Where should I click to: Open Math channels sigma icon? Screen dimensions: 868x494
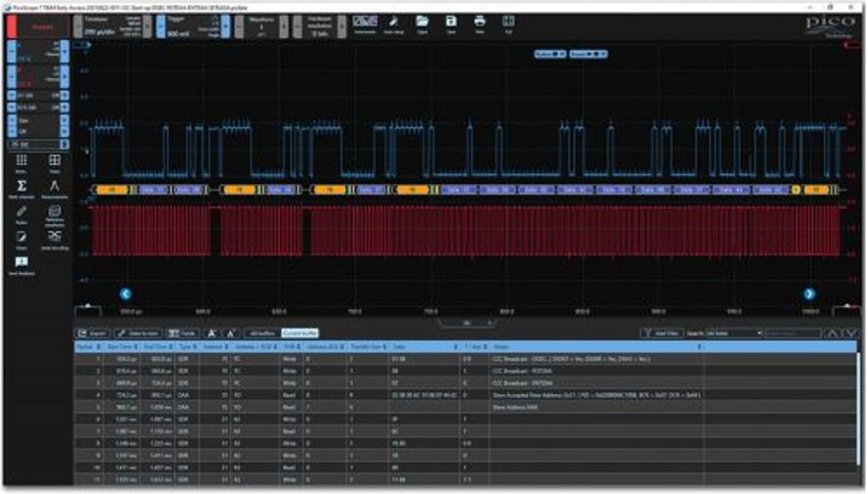(x=22, y=189)
